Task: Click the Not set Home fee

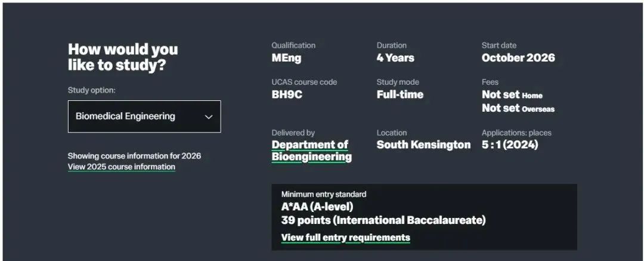Action: pos(512,95)
